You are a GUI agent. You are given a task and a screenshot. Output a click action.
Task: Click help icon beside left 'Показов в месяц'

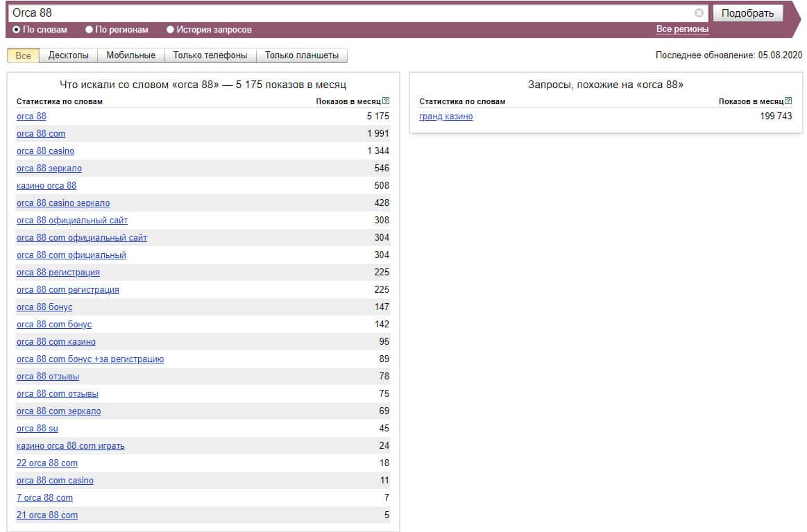tap(386, 101)
